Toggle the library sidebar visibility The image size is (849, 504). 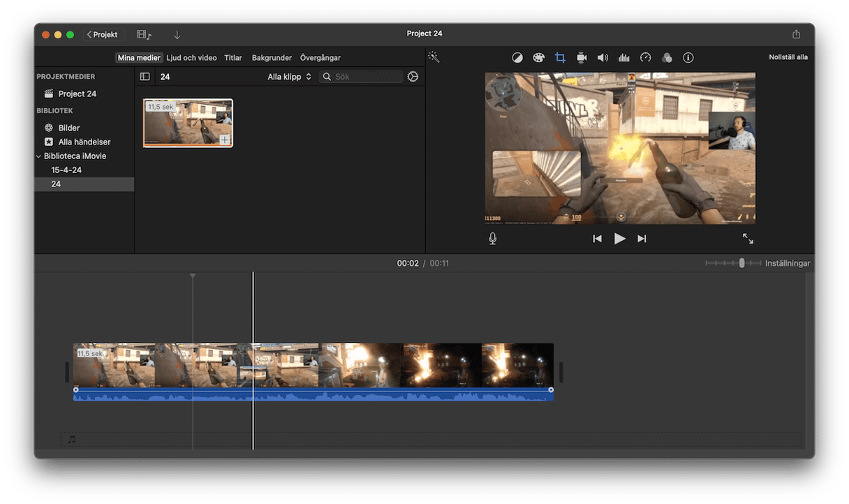click(145, 77)
